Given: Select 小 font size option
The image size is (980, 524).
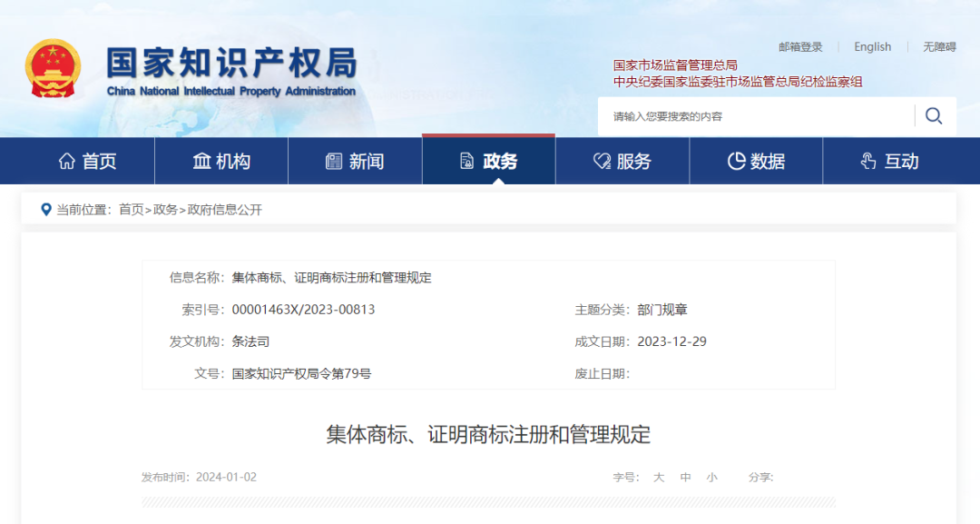Looking at the screenshot, I should point(711,477).
